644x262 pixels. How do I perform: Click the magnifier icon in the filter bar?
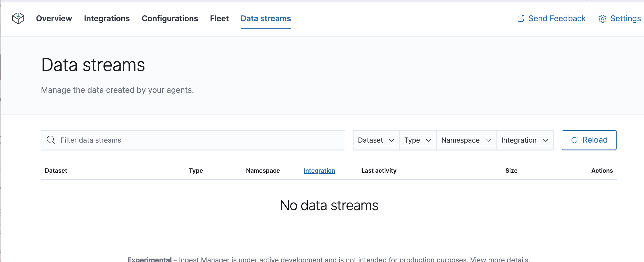51,140
